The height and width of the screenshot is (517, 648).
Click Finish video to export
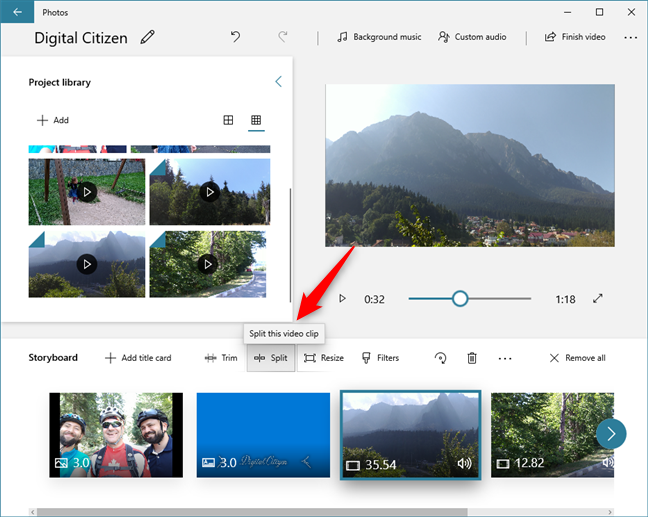[575, 37]
